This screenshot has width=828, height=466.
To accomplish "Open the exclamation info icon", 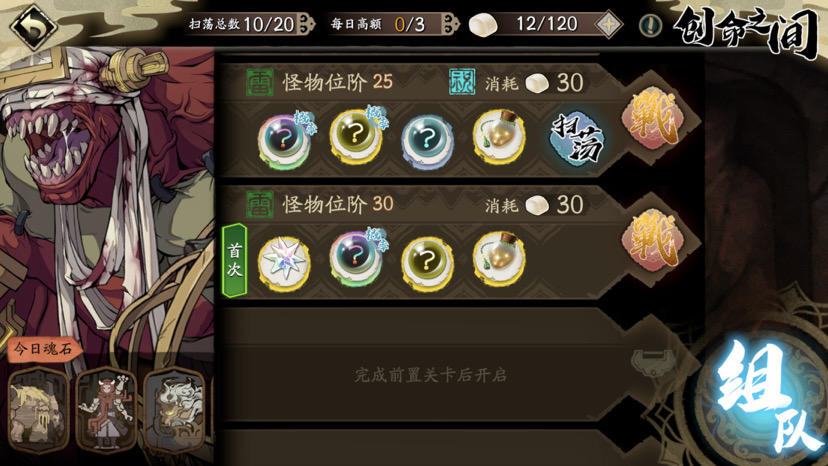I will (x=651, y=25).
